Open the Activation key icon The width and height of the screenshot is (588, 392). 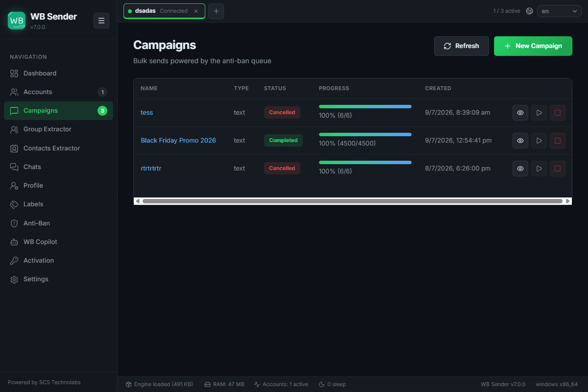point(14,260)
